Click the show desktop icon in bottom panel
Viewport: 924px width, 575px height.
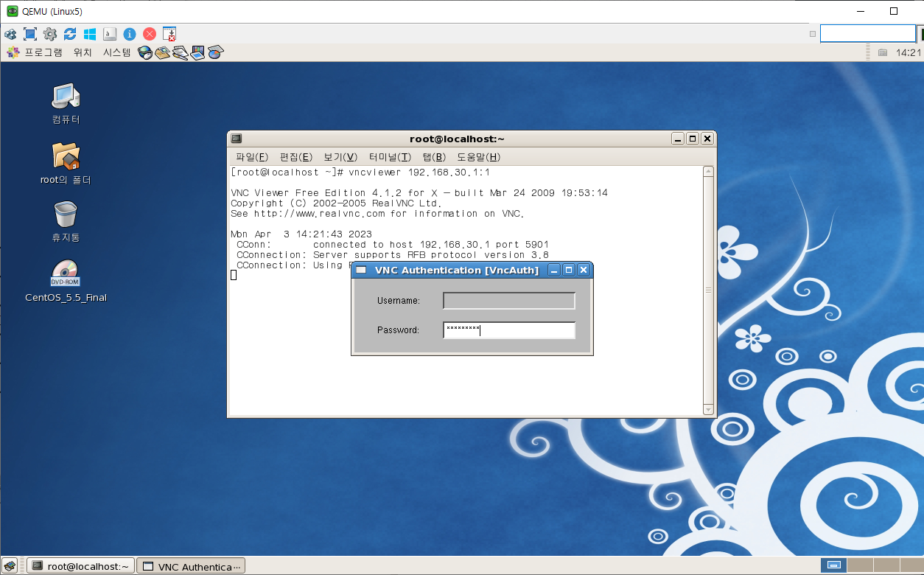[x=11, y=566]
